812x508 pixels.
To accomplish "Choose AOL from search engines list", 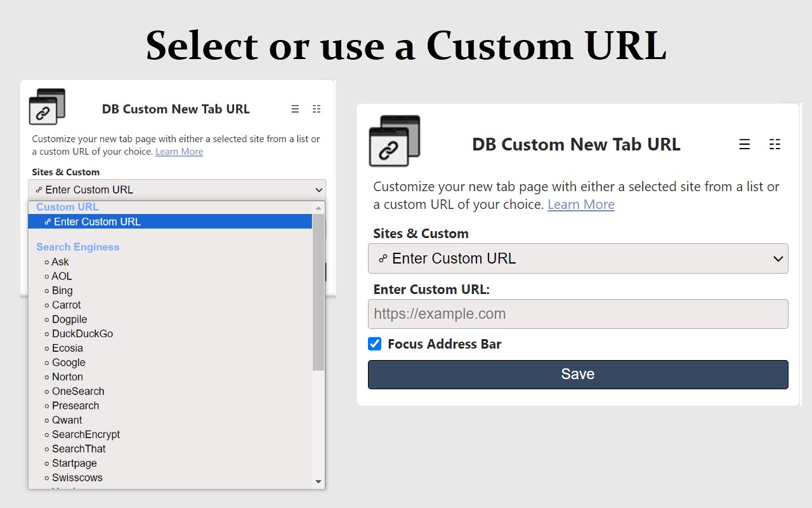I will pyautogui.click(x=170, y=276).
